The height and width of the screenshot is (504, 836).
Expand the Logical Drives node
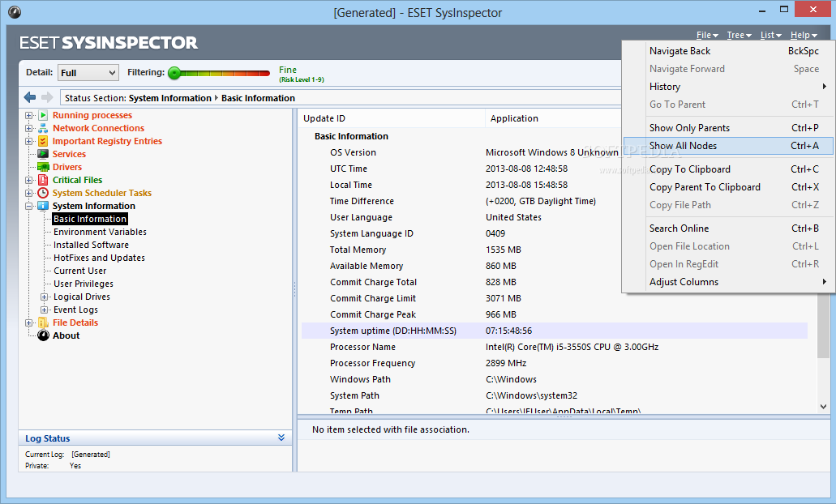(45, 297)
